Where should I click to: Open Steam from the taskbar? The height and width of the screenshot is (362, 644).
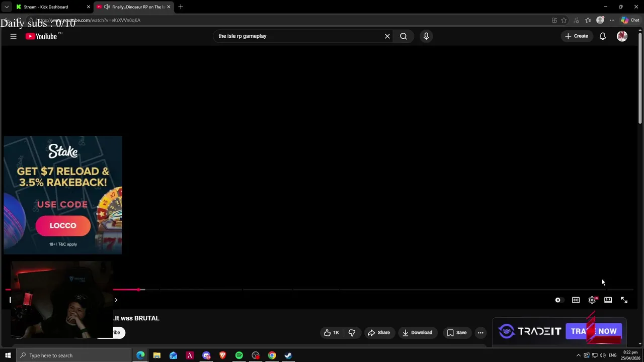pos(288,355)
